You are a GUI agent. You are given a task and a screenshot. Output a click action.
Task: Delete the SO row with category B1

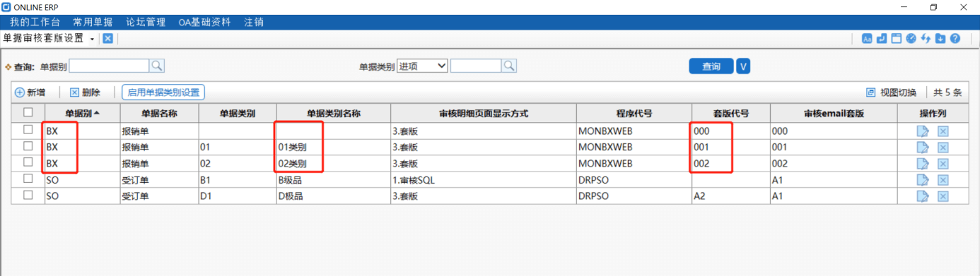943,180
